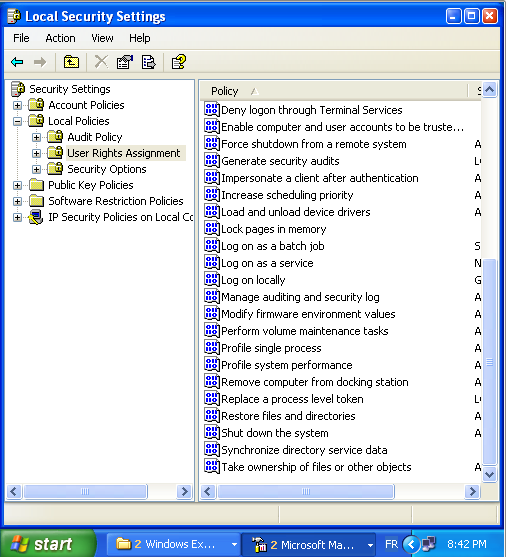Expand the IP Security Policies node
This screenshot has height=557, width=506.
[17, 217]
